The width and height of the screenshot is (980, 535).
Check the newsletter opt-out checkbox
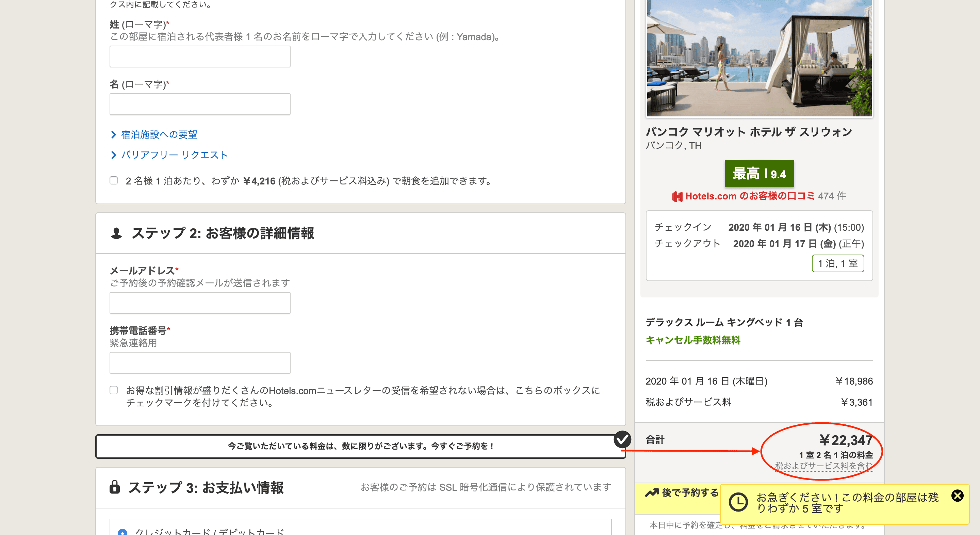114,390
